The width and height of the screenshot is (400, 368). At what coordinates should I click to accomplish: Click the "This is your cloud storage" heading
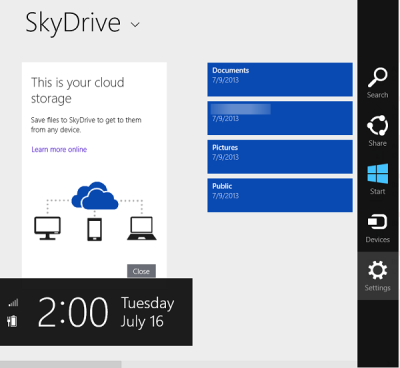pyautogui.click(x=78, y=90)
